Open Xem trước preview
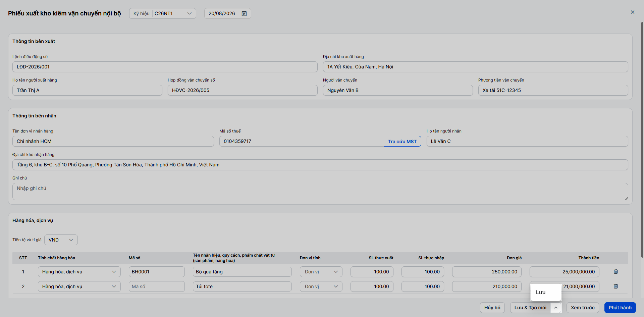644x317 pixels. (583, 308)
